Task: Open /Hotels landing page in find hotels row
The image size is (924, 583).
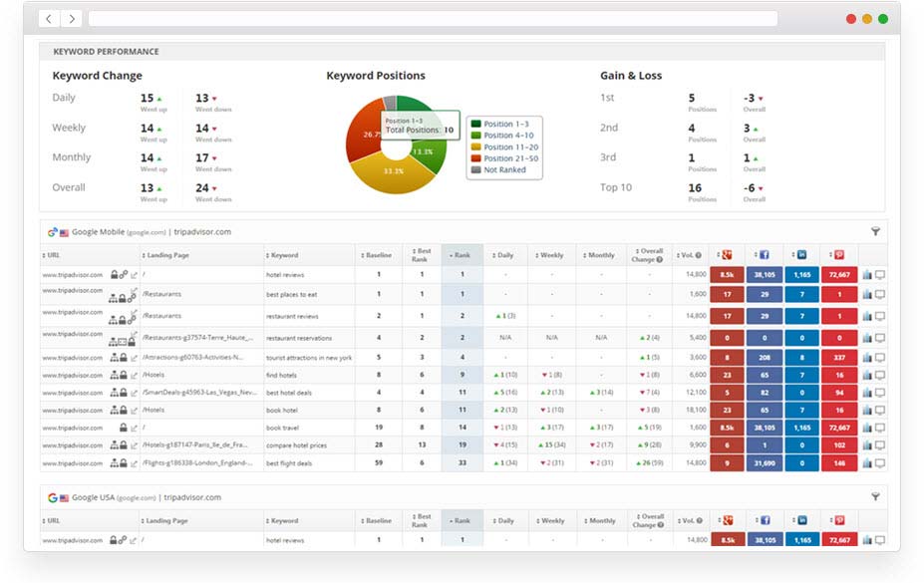Action: pos(154,375)
